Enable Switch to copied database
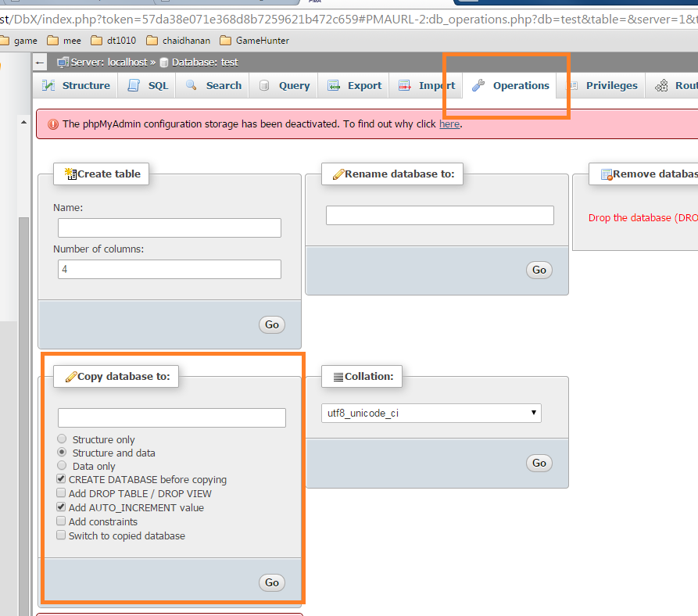Image resolution: width=698 pixels, height=616 pixels. pos(61,535)
